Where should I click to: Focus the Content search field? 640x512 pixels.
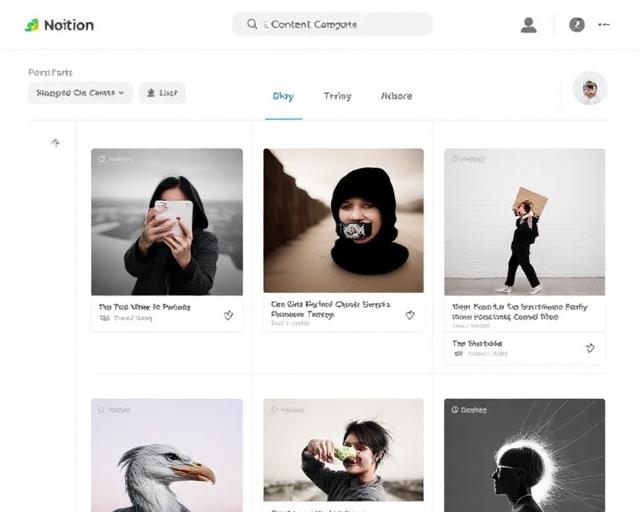click(333, 24)
